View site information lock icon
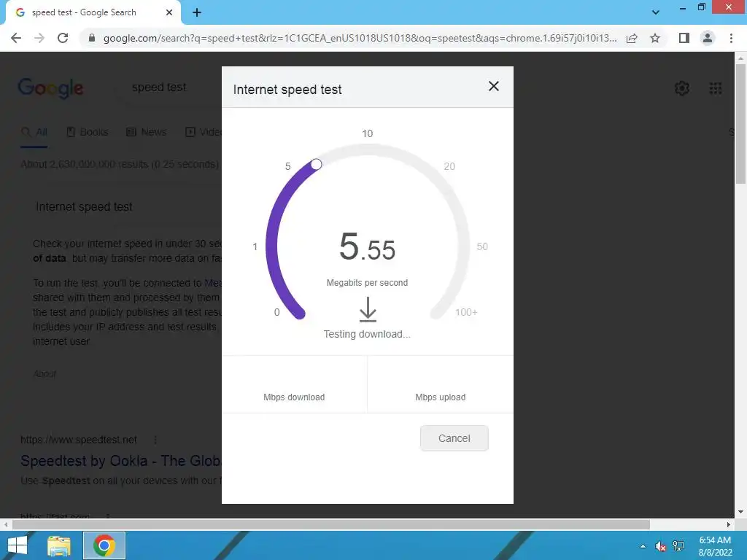Screen dimensions: 747x560 coord(93,38)
